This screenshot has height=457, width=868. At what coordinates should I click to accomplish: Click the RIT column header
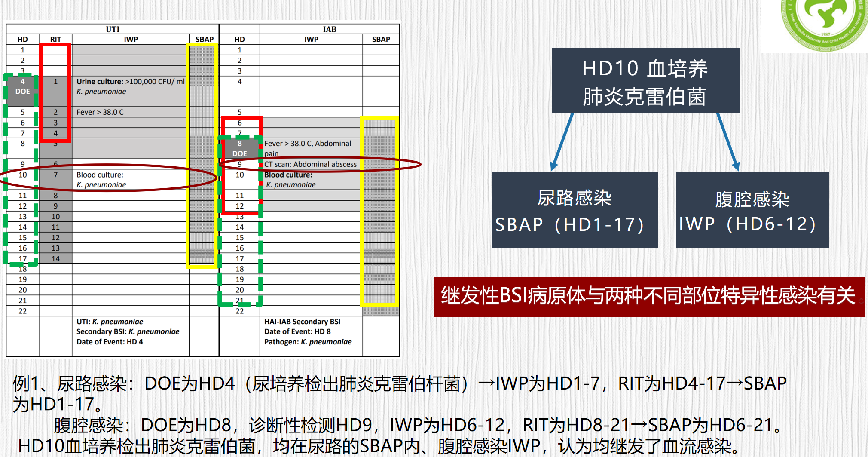[x=55, y=39]
